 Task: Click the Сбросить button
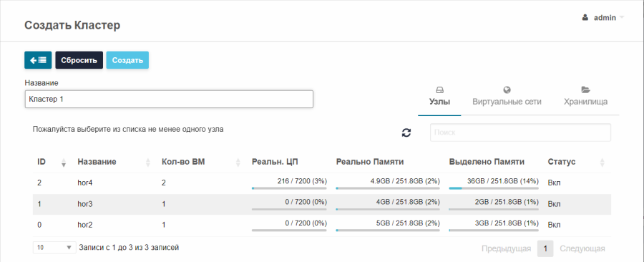tap(79, 60)
